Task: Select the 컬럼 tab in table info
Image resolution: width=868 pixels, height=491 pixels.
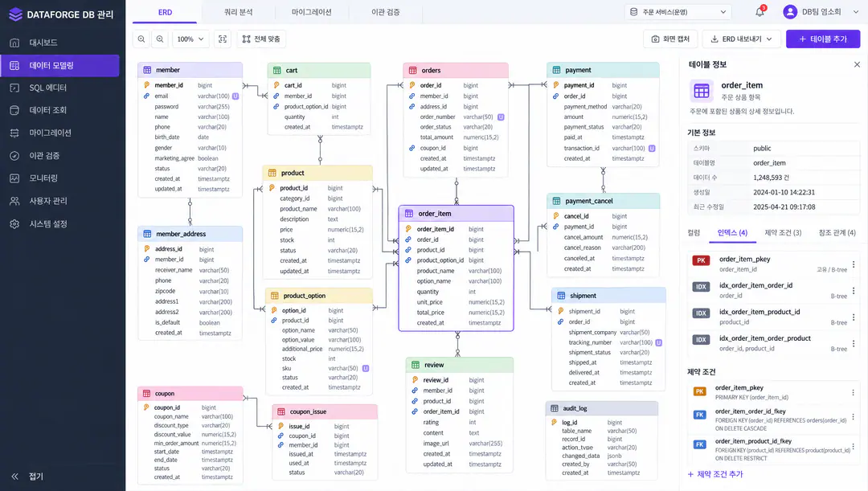Action: click(694, 232)
